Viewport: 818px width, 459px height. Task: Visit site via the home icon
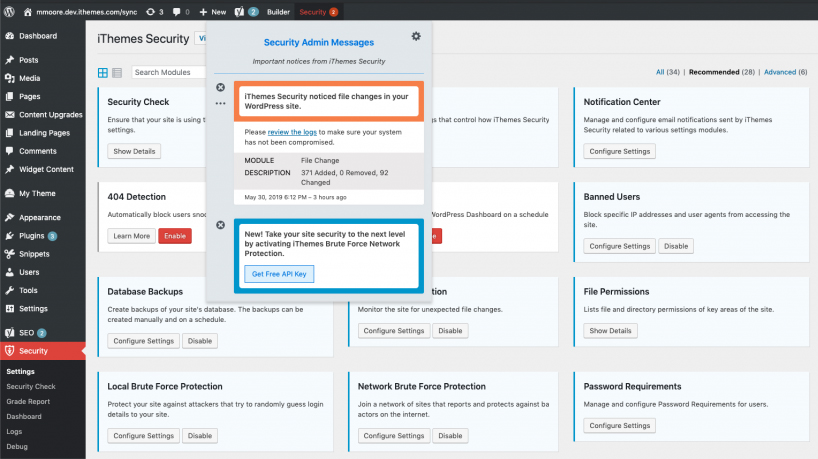28,11
